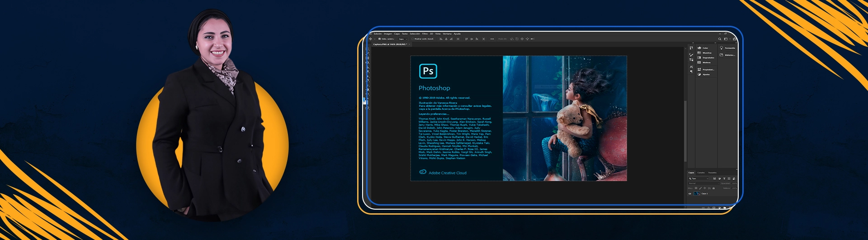Open the Motivos panel
This screenshot has height=240, width=868.
tap(704, 62)
